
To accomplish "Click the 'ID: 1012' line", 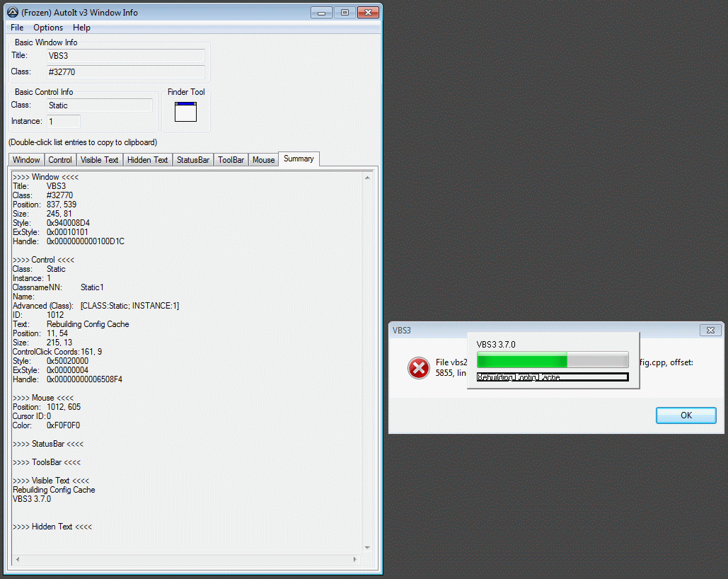I will 38,314.
